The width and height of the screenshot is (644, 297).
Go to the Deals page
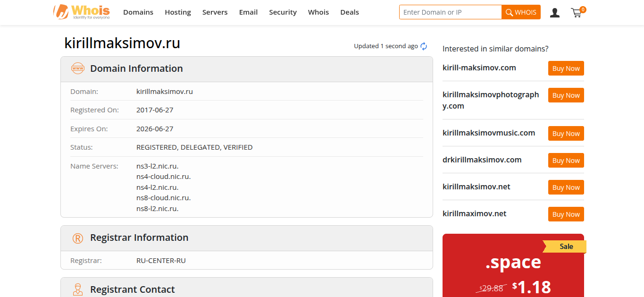click(x=350, y=12)
